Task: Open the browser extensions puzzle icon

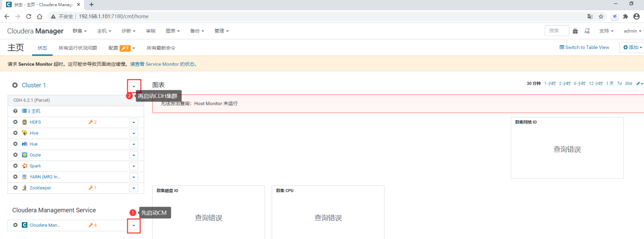Action: [626, 16]
